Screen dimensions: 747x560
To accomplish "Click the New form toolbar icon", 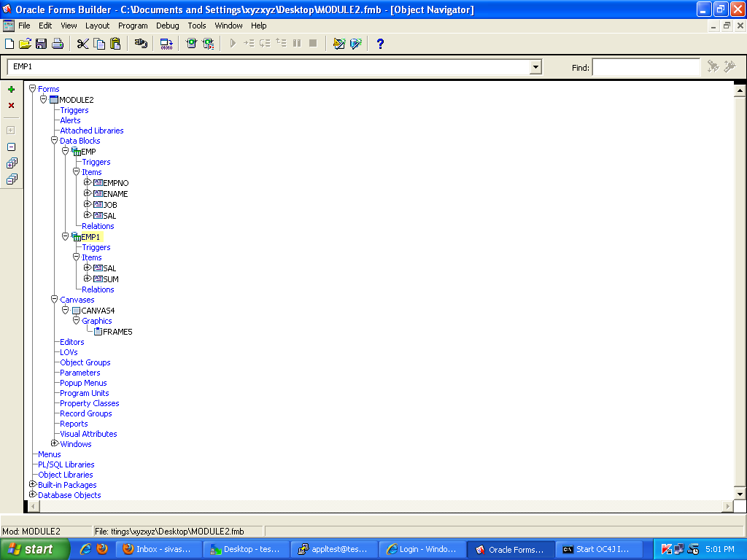I will 9,44.
